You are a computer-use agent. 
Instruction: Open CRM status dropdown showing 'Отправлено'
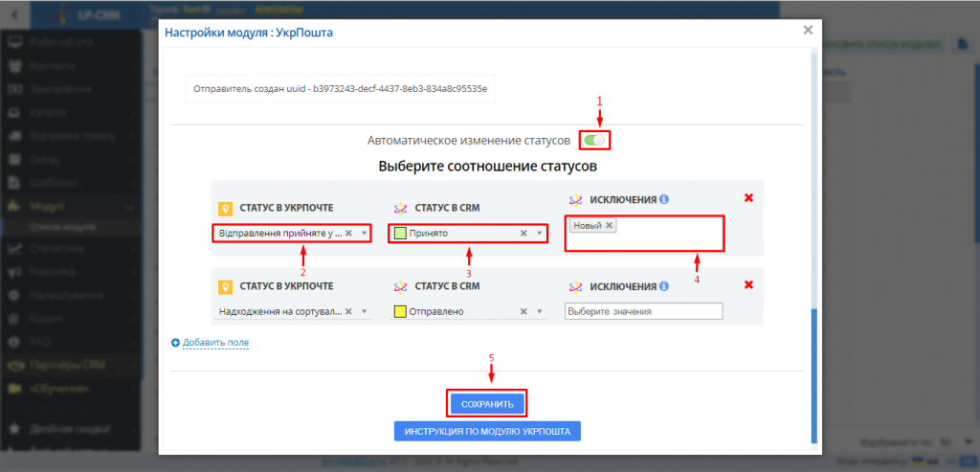pos(468,311)
